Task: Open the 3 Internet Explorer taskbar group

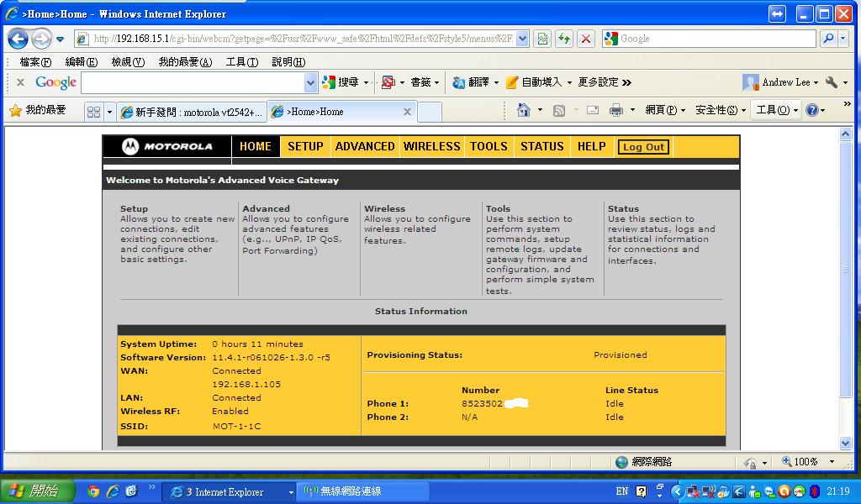Action: pos(230,492)
